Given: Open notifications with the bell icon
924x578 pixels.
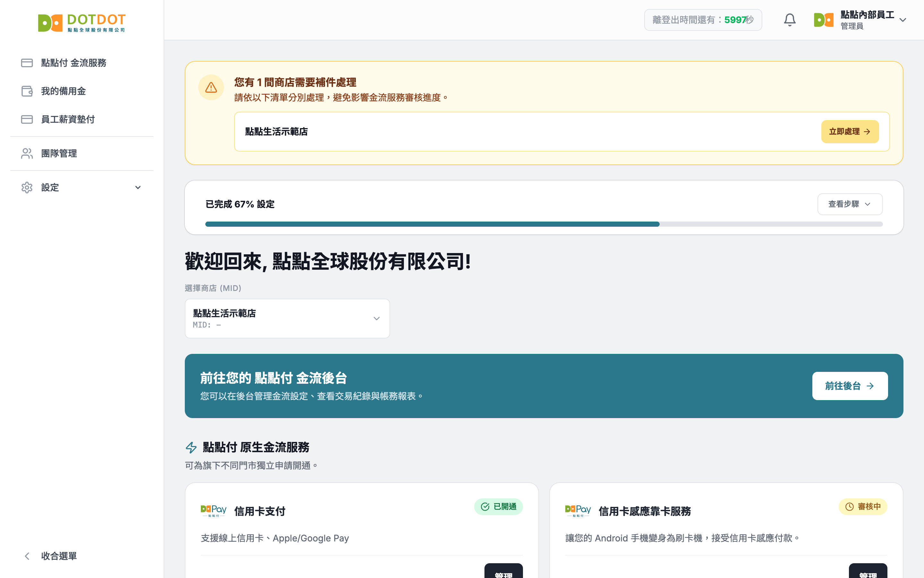Looking at the screenshot, I should tap(790, 20).
